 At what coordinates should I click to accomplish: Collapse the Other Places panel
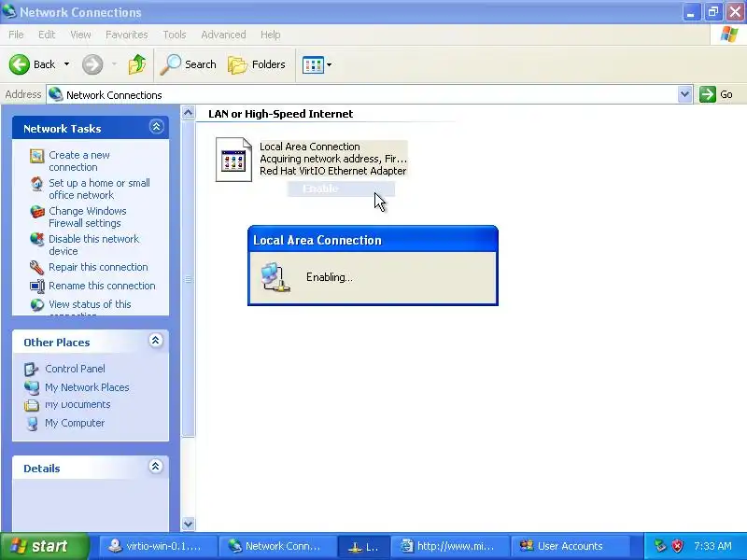pyautogui.click(x=155, y=341)
